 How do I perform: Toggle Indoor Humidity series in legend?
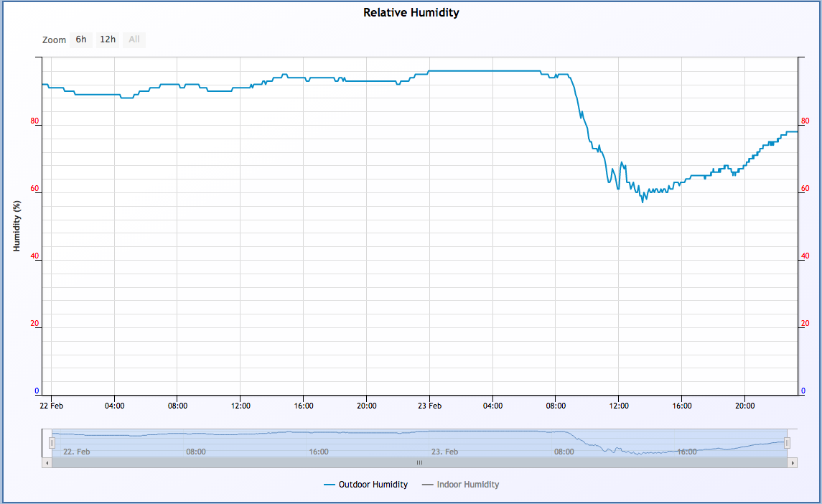[x=461, y=485]
